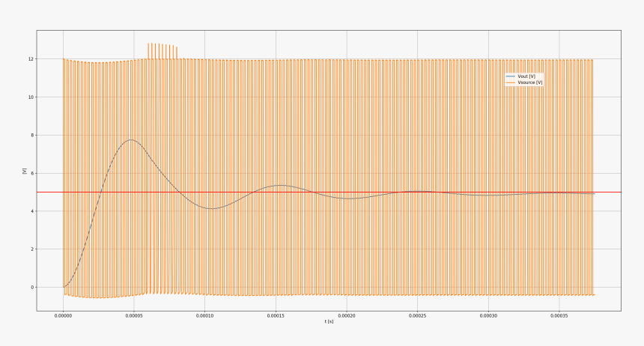Click y-axis tick label 10
The image size is (644, 346).
31,97
